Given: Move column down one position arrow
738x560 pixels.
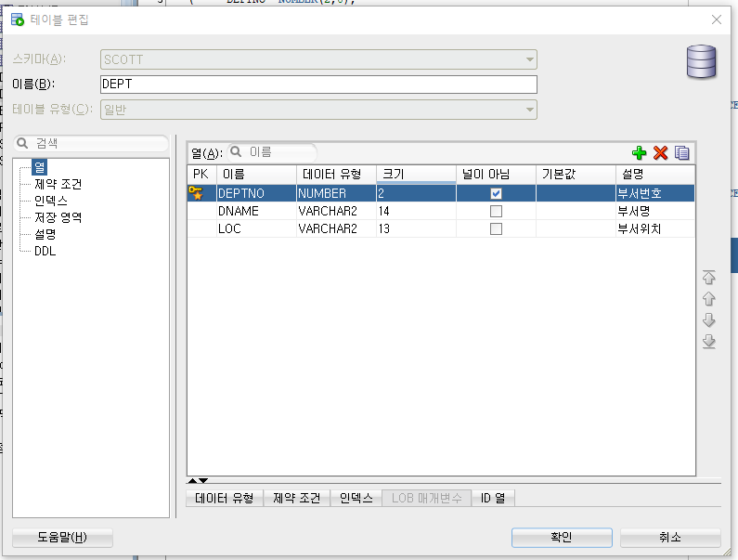Looking at the screenshot, I should click(709, 320).
